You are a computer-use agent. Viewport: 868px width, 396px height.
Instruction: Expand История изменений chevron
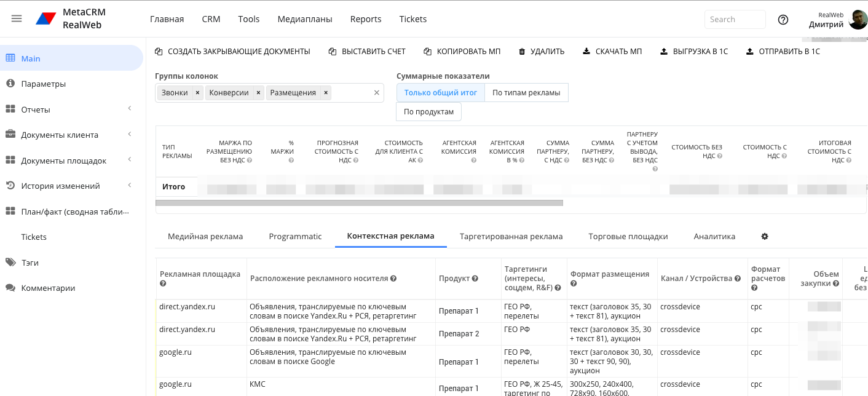(130, 185)
